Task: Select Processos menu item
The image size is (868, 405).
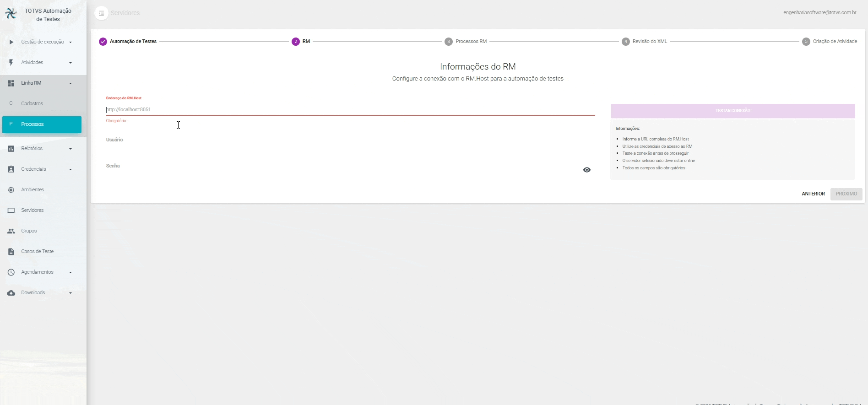Action: [42, 124]
